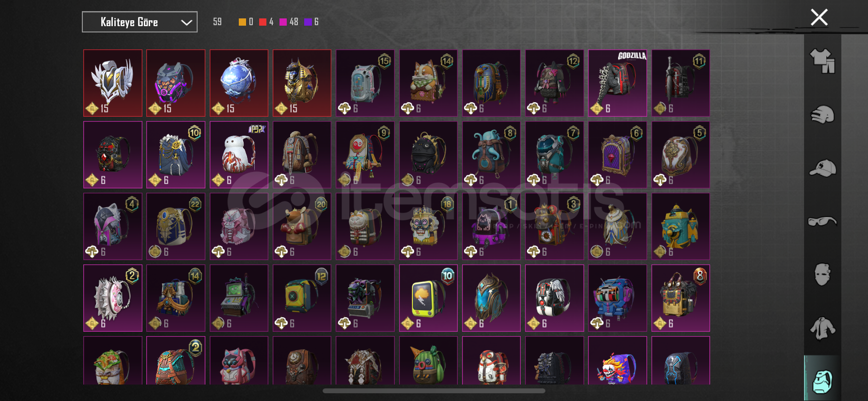Screen dimensions: 868x401
Task: Select the golden pharaoh backpack thumbnail
Action: pos(302,83)
